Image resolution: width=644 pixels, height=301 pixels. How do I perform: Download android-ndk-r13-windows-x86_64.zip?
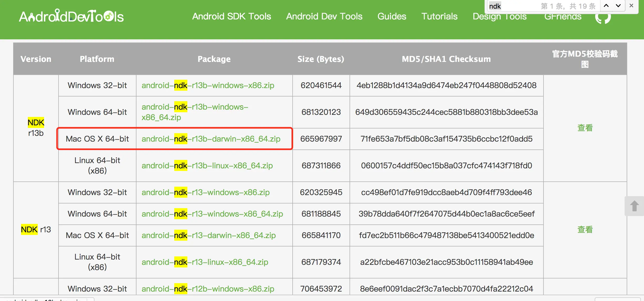coord(212,214)
